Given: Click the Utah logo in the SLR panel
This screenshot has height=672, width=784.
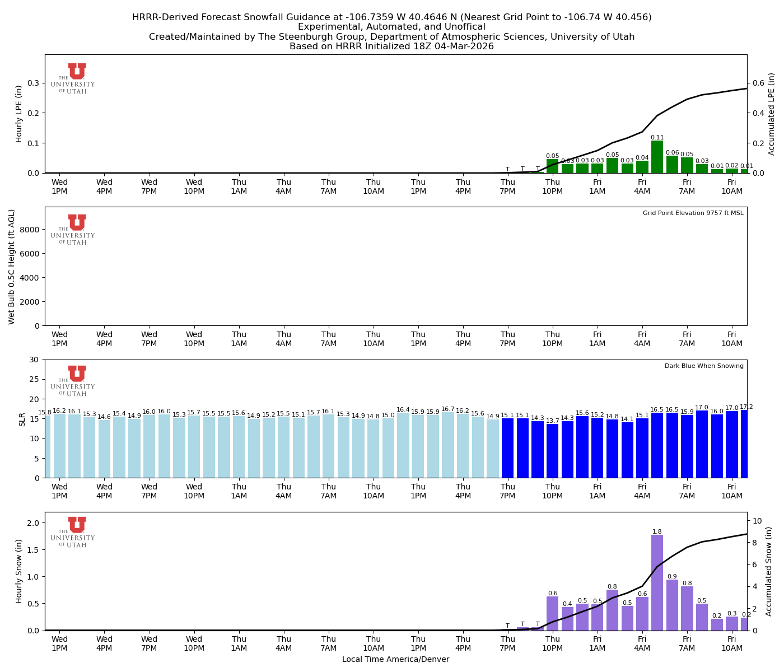Looking at the screenshot, I should tap(76, 380).
